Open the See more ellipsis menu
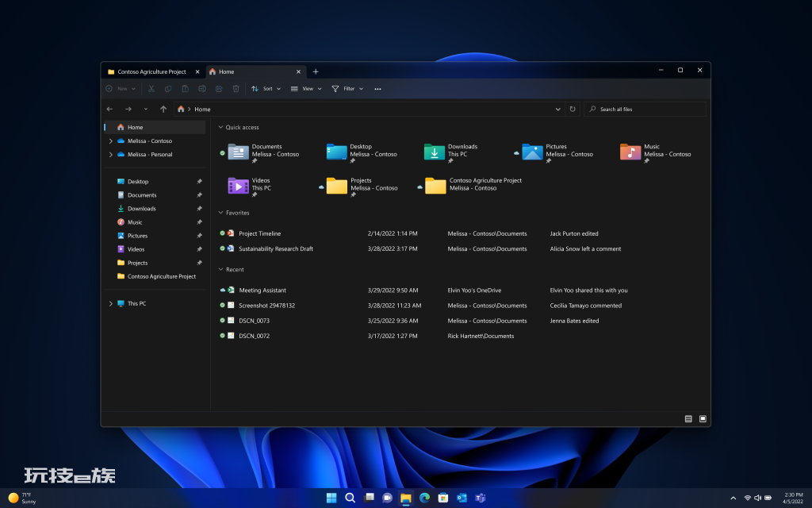Screen dimensions: 812x508 click(x=377, y=89)
